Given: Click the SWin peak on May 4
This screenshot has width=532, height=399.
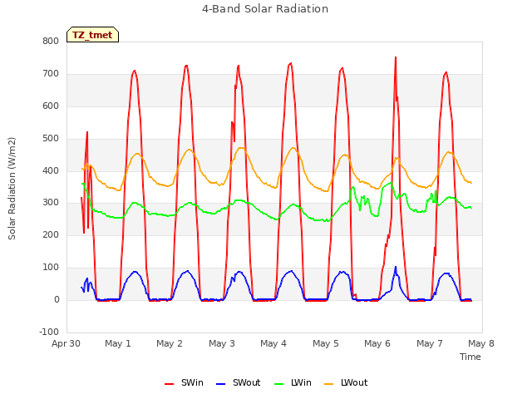Looking at the screenshot, I should pos(290,63).
